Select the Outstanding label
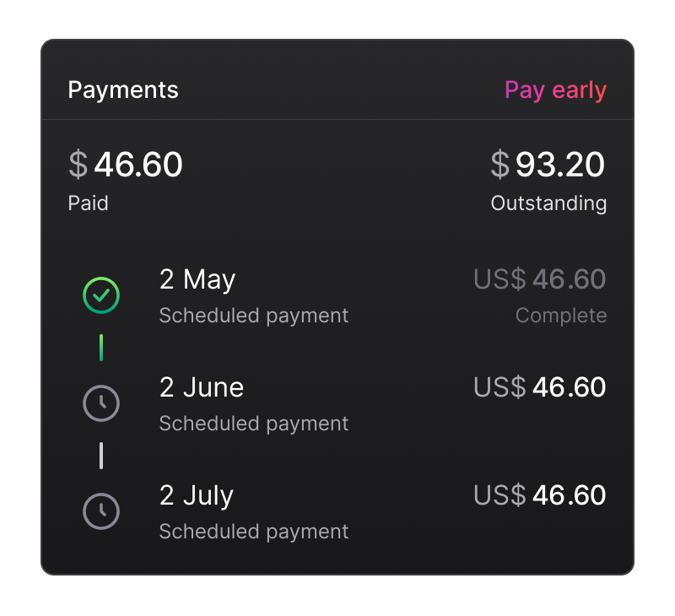Image resolution: width=675 pixels, height=616 pixels. pos(548,203)
